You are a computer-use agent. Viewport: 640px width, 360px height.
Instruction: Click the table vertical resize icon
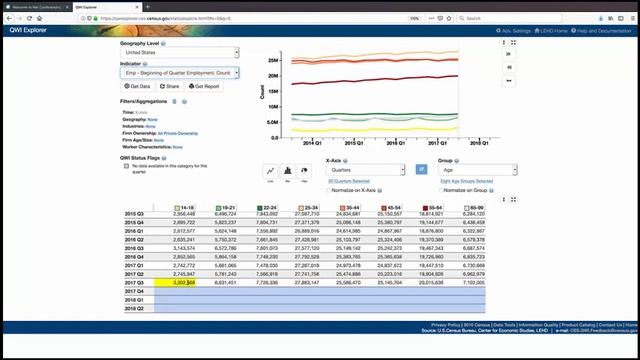(504, 200)
